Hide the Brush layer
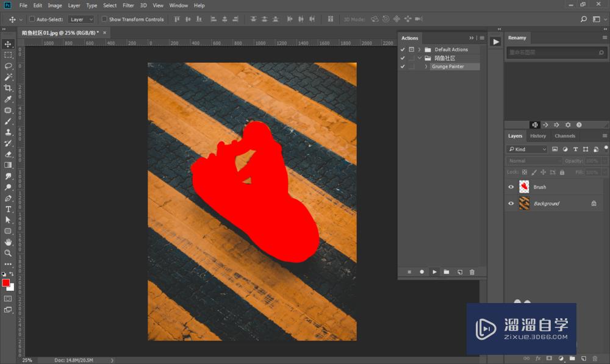The image size is (610, 364). [511, 187]
